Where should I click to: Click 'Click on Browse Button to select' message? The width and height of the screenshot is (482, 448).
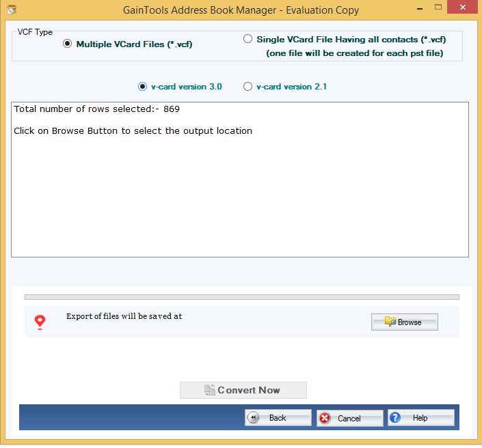tap(133, 131)
